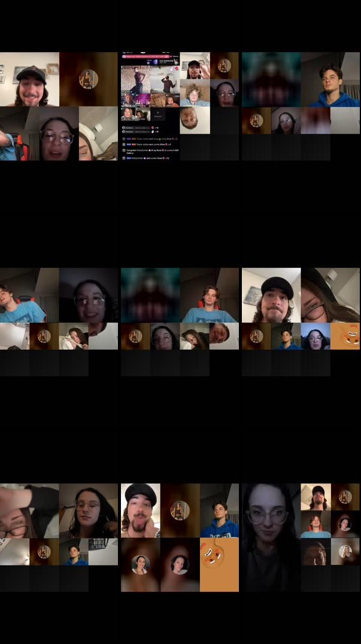Select hand-over-face tile, bottom-left call
Viewport: 361px width, 644px height.
click(x=29, y=510)
